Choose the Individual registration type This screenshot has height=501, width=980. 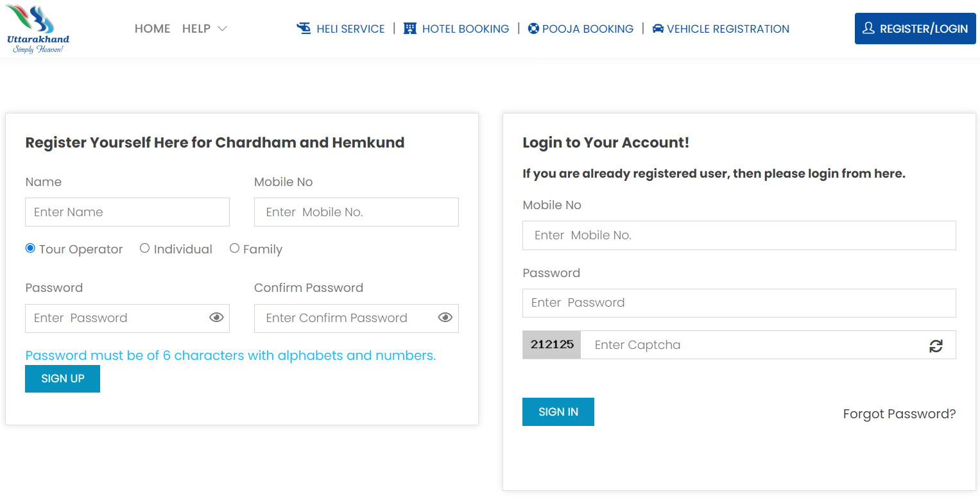[145, 248]
